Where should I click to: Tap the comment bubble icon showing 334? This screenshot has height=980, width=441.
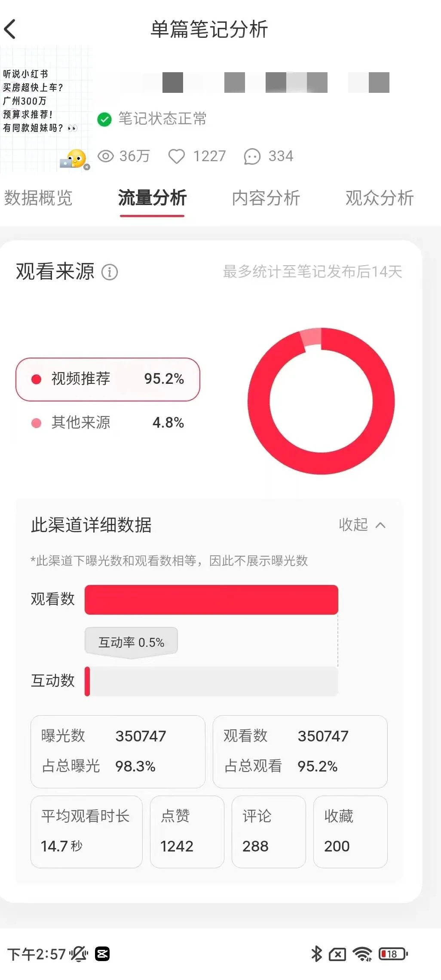pyautogui.click(x=252, y=156)
